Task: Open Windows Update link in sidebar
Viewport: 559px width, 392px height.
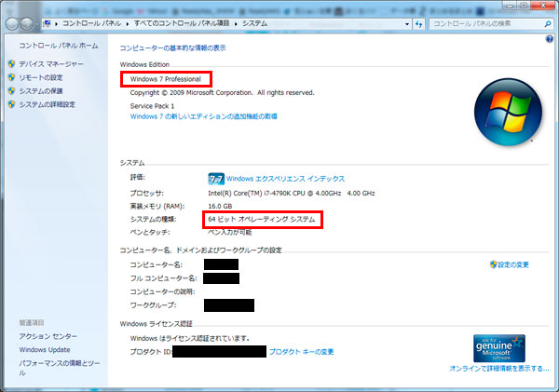Action: [x=45, y=350]
